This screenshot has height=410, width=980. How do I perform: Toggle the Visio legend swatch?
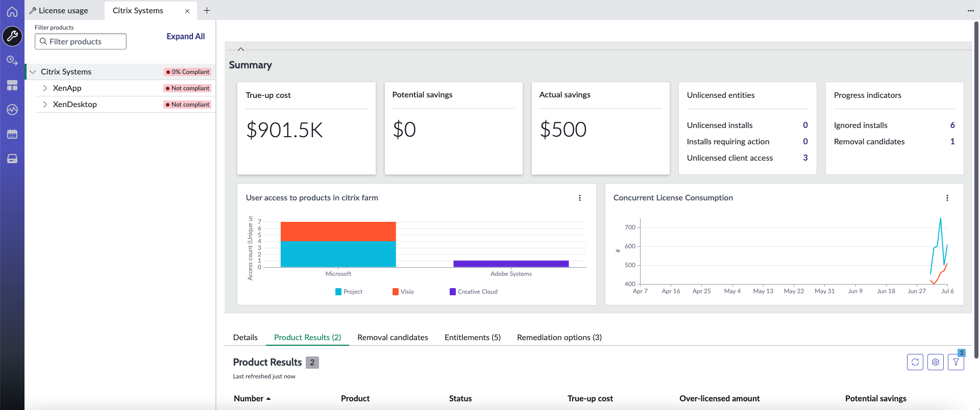click(396, 292)
